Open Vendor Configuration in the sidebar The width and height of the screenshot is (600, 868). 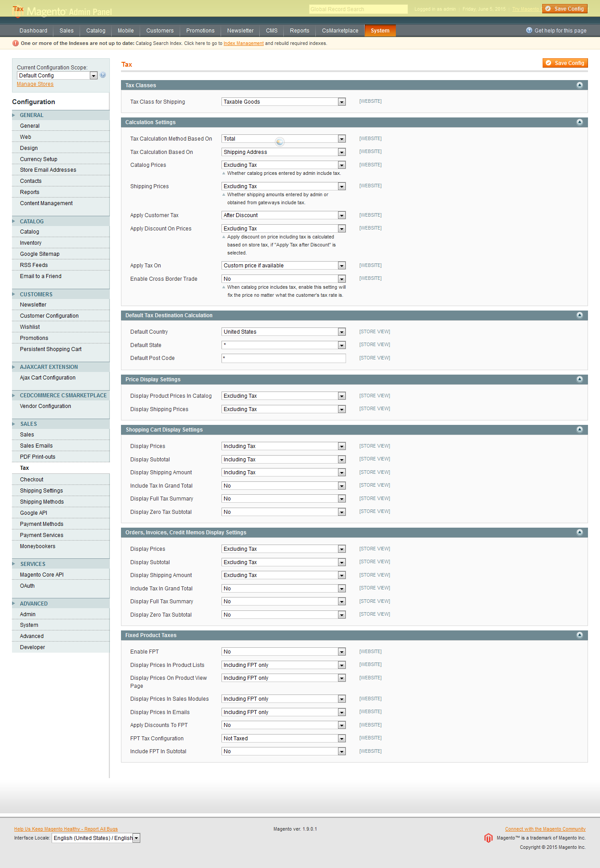click(x=60, y=406)
